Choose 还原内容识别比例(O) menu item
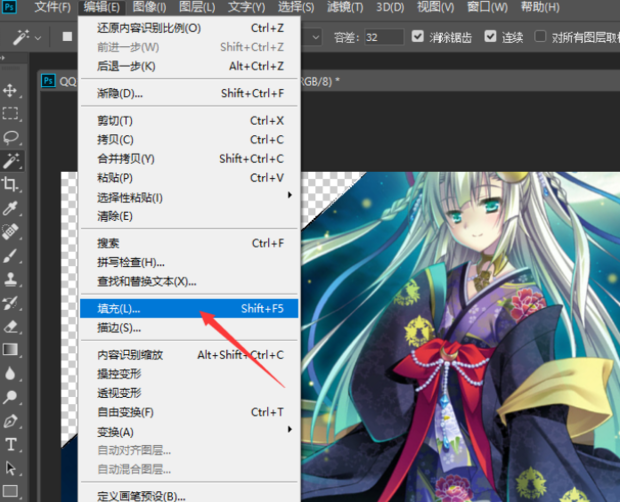Viewport: 620px width, 502px height. [189, 28]
